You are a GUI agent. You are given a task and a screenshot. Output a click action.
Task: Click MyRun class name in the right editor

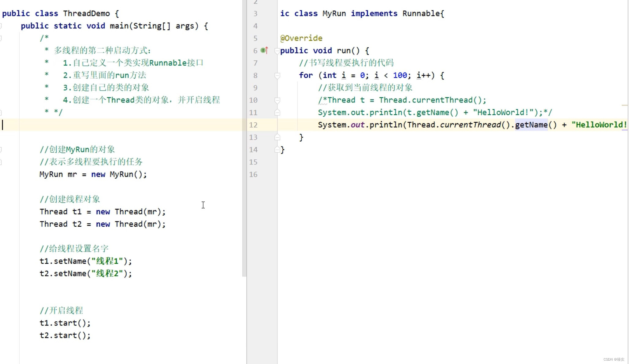(x=334, y=13)
